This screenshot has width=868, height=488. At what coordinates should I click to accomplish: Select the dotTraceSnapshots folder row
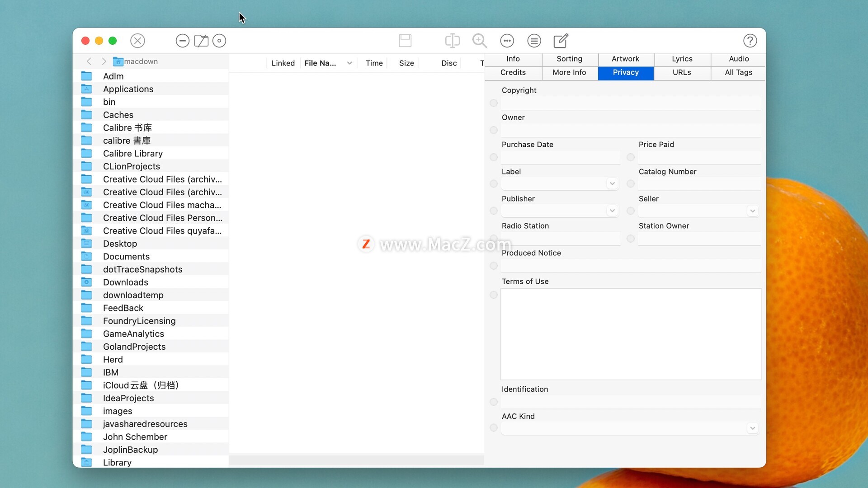(x=151, y=269)
